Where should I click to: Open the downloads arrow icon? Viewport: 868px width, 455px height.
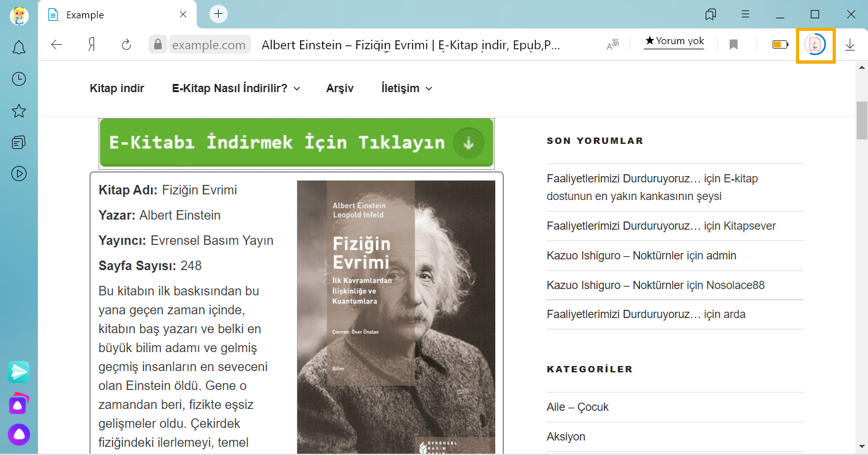[x=850, y=45]
